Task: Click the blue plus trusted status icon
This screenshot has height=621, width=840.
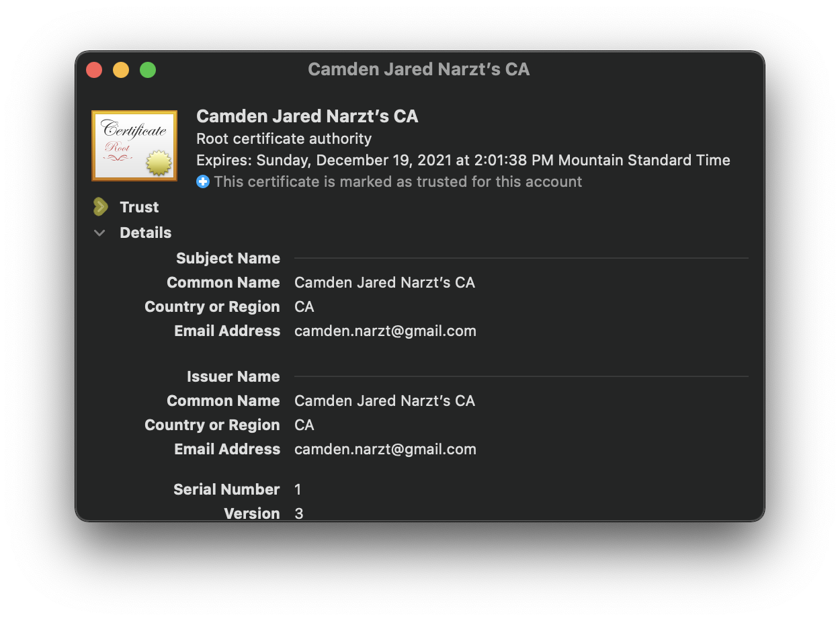Action: tap(203, 181)
